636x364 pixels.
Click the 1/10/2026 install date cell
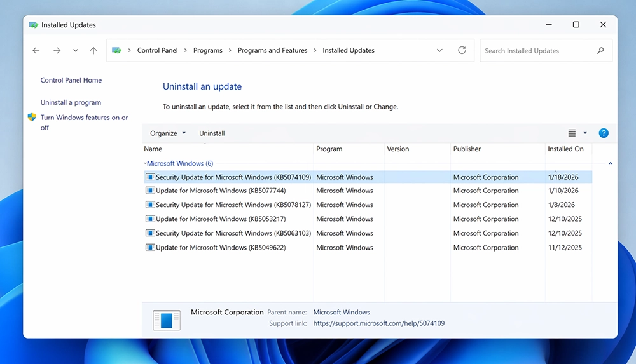563,191
